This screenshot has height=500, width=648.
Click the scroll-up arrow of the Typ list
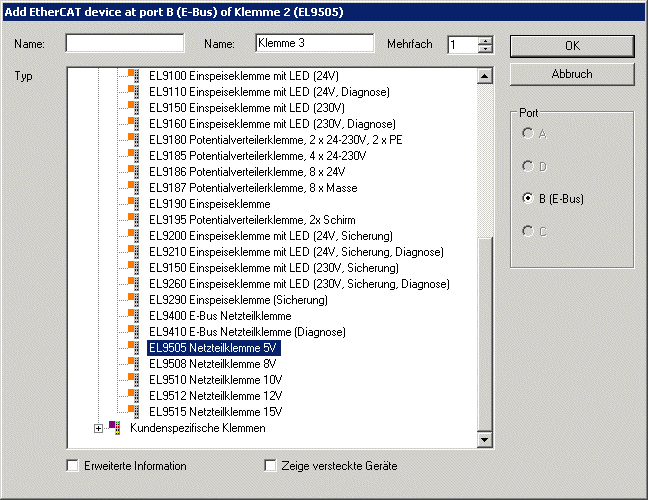[x=484, y=76]
